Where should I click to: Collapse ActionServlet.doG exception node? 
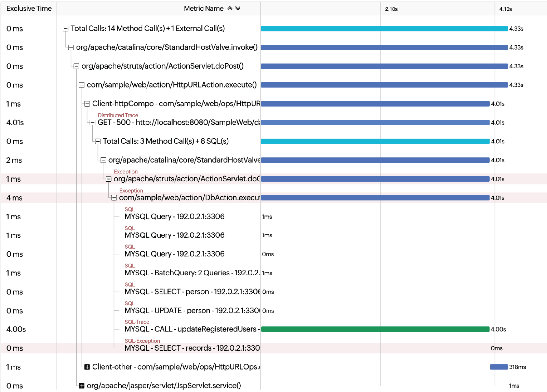pyautogui.click(x=109, y=179)
